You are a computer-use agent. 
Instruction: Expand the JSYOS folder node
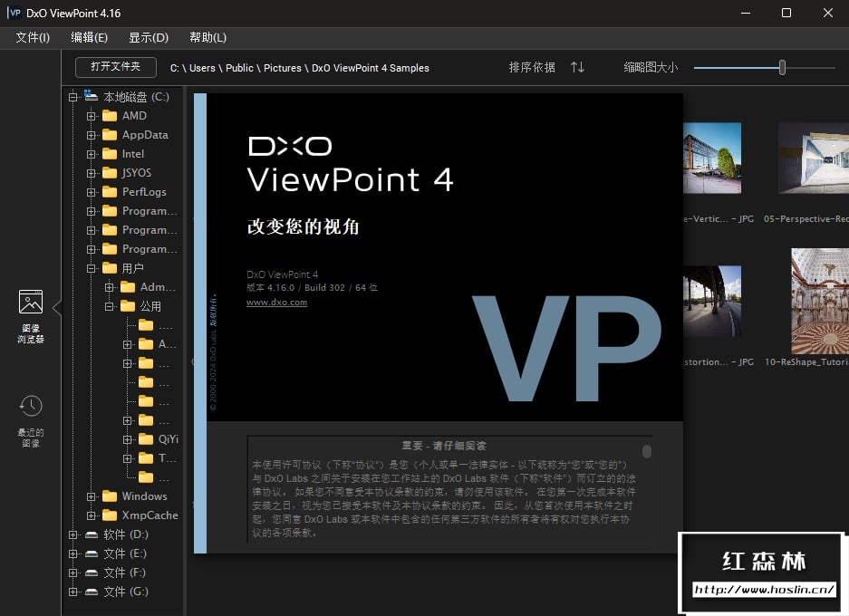coord(92,173)
